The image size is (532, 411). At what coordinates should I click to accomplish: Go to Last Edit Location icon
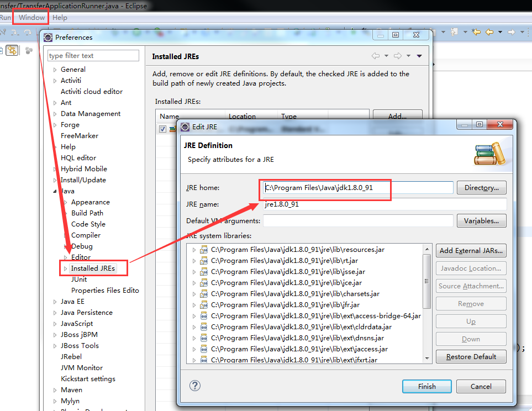coord(476,32)
